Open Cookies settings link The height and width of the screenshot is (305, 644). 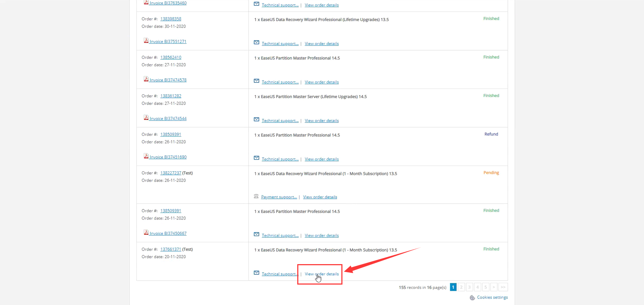pyautogui.click(x=492, y=297)
